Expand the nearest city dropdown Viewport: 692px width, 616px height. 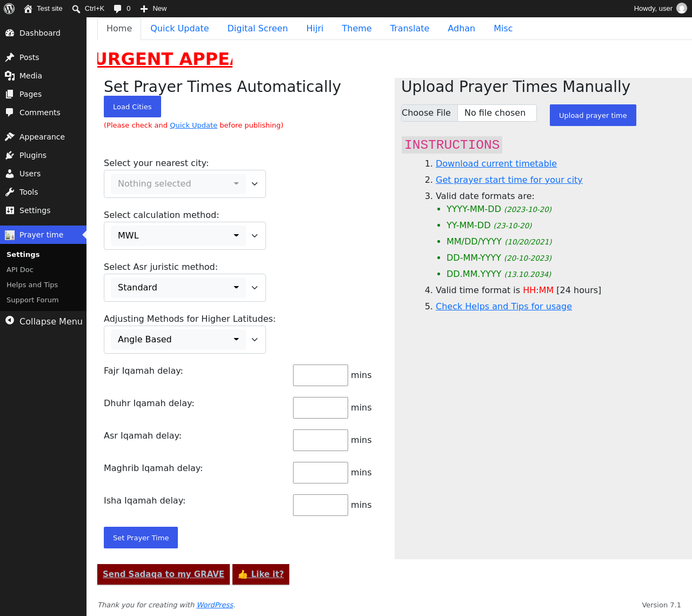pyautogui.click(x=185, y=184)
